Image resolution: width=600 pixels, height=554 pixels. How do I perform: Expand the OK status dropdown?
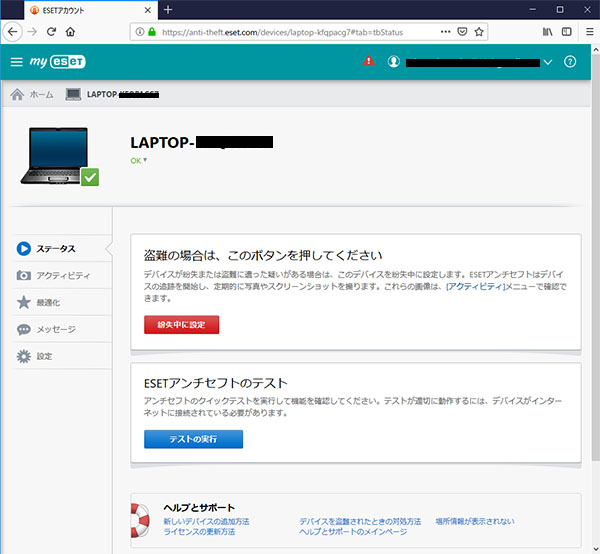[x=139, y=161]
